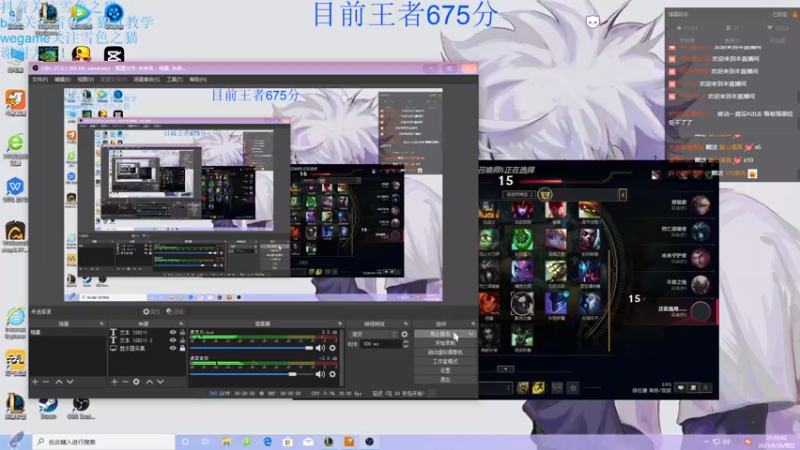Open the role filter dropdown in champion select

pyautogui.click(x=518, y=194)
